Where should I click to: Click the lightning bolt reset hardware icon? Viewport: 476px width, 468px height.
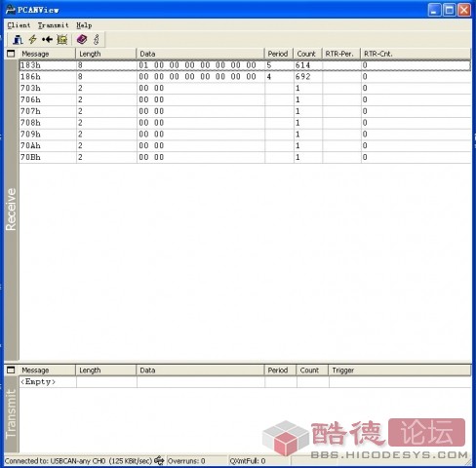[x=32, y=40]
